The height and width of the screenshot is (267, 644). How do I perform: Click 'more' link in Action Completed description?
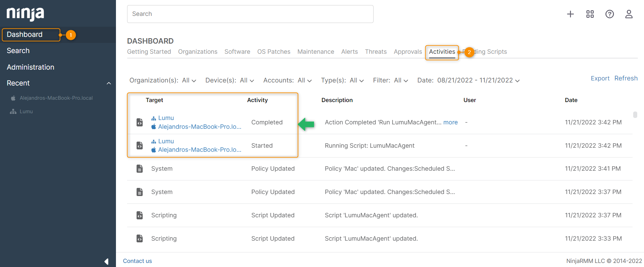pos(450,122)
